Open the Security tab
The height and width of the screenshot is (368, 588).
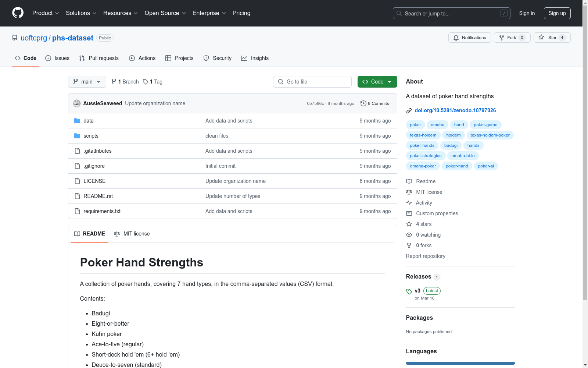218,58
